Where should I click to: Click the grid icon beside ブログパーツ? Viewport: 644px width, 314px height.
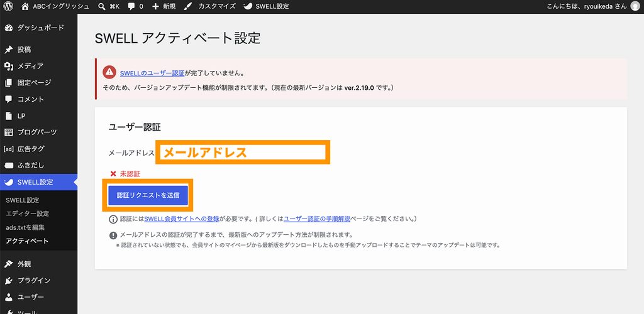pyautogui.click(x=9, y=133)
